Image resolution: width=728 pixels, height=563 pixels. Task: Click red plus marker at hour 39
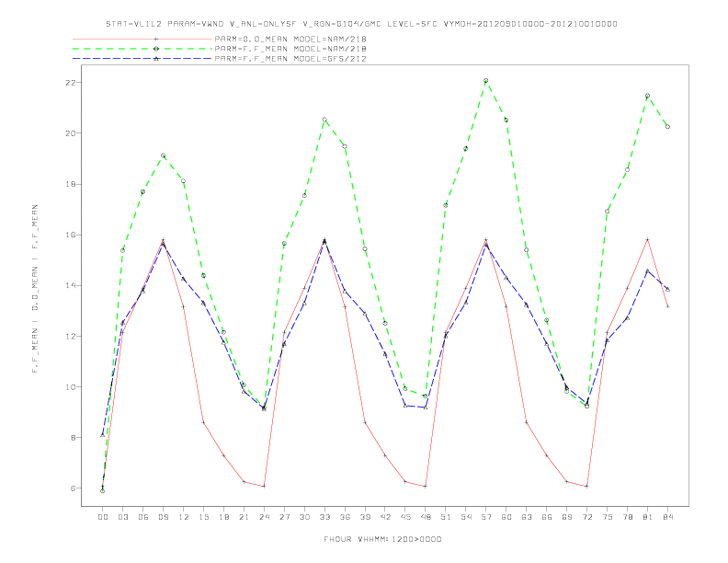[365, 422]
